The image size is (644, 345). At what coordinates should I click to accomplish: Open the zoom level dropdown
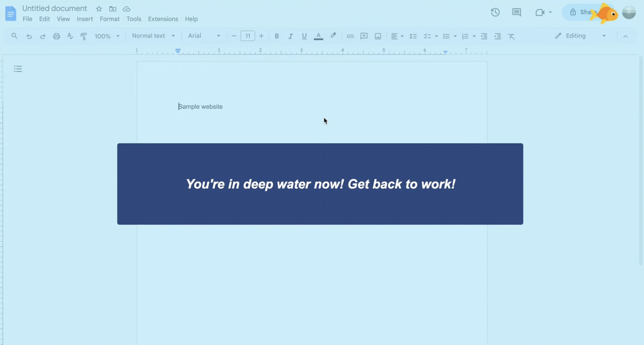[x=107, y=36]
